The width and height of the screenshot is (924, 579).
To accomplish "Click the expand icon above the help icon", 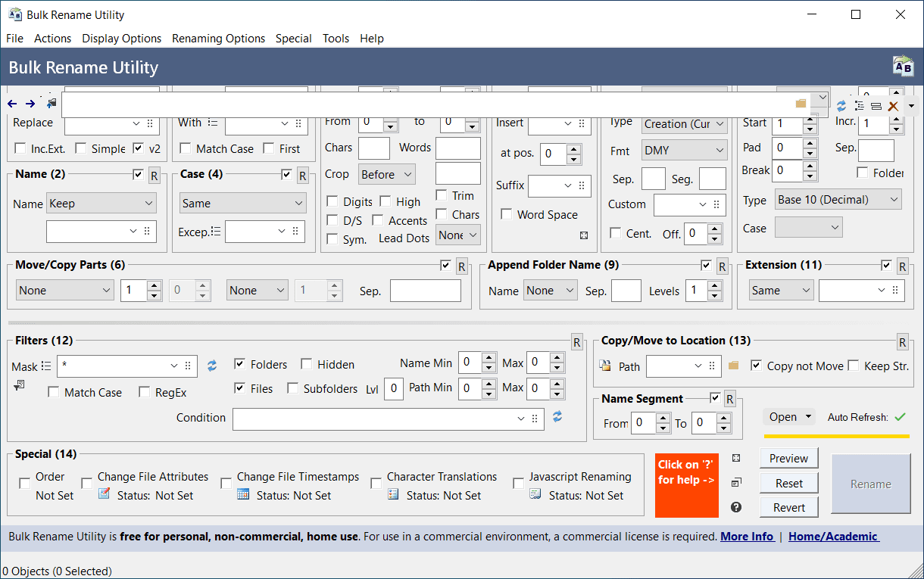I will pyautogui.click(x=736, y=458).
